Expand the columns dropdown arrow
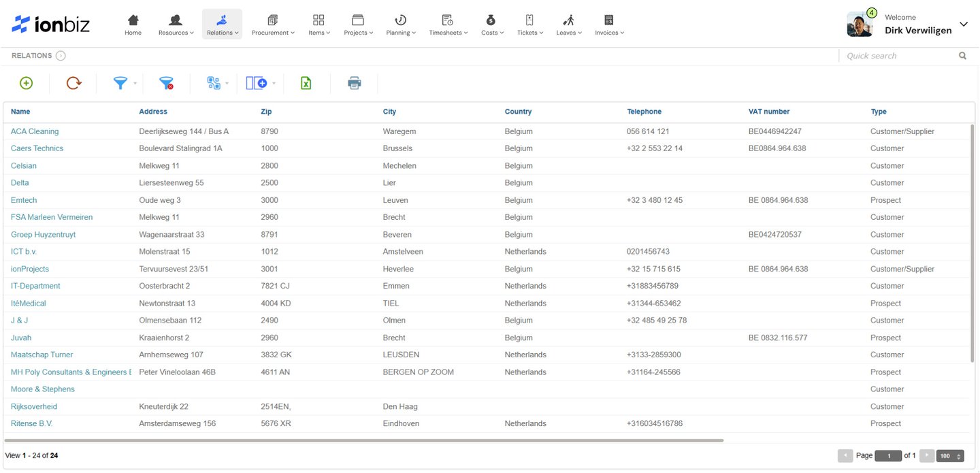This screenshot has width=980, height=473. coord(274,84)
